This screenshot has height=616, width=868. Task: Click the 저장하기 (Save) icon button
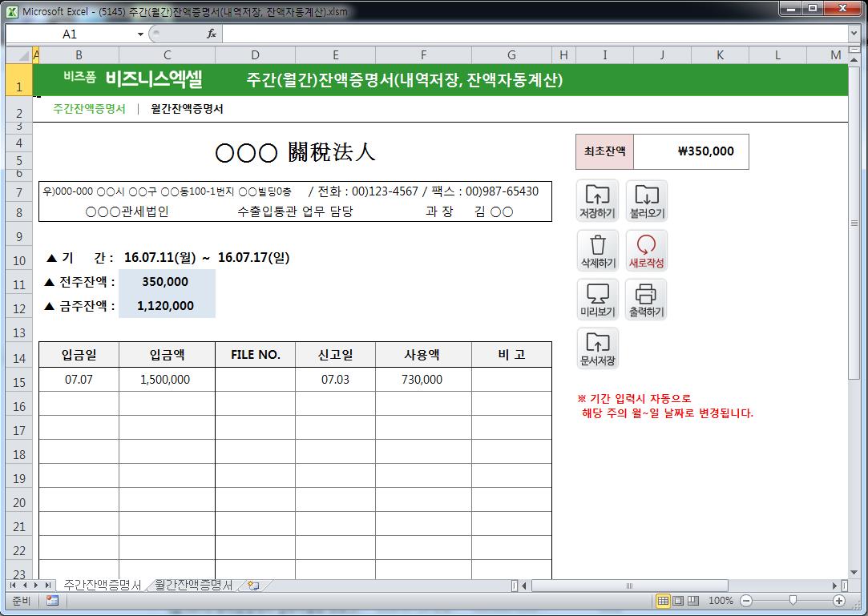(597, 200)
